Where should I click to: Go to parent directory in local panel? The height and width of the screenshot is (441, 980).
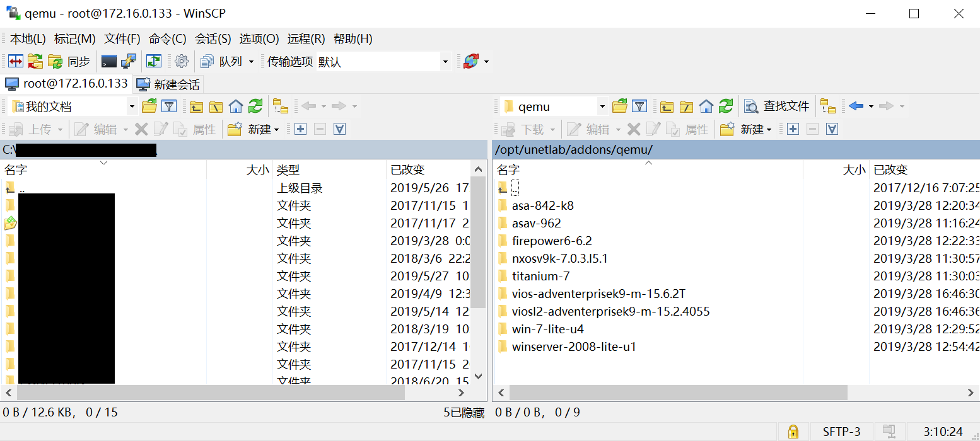tap(196, 106)
